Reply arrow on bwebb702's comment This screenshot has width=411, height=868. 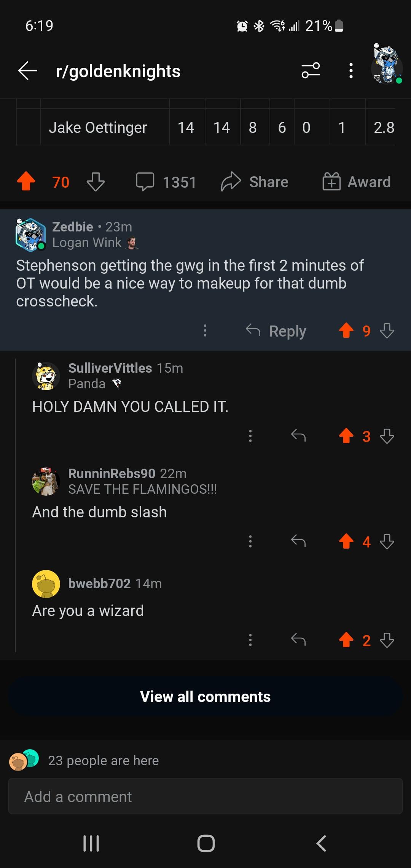pyautogui.click(x=298, y=640)
